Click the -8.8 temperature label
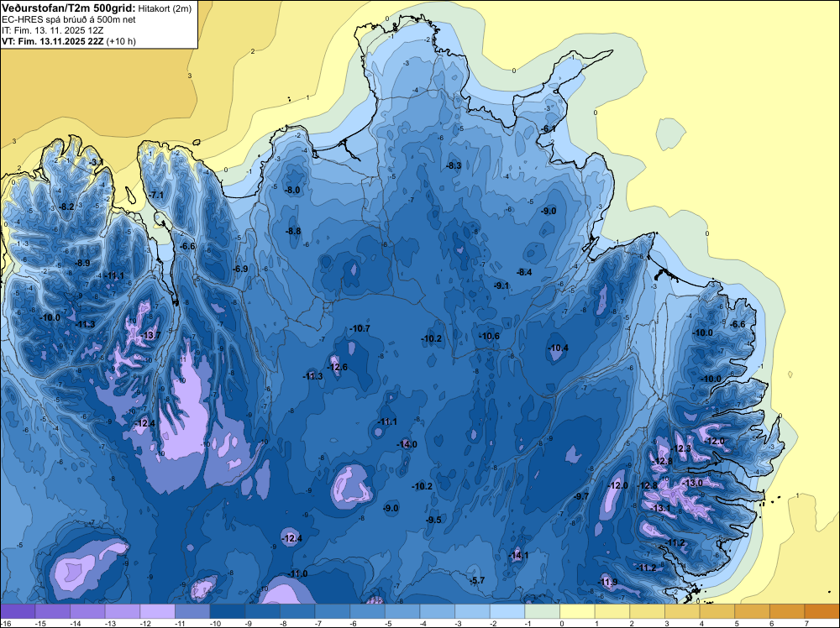This screenshot has height=628, width=840. click(x=293, y=231)
